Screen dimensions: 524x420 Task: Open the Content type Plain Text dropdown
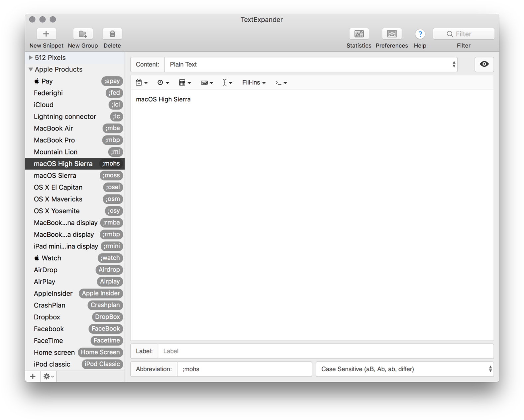click(311, 64)
